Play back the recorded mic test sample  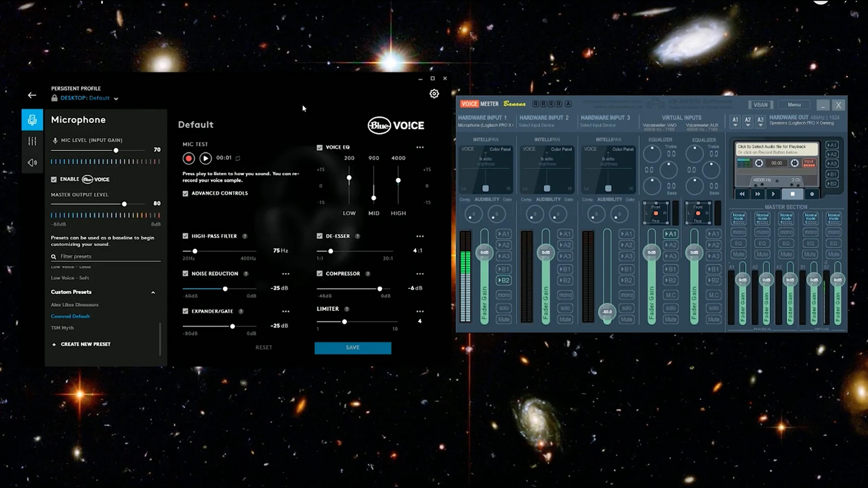coord(205,158)
